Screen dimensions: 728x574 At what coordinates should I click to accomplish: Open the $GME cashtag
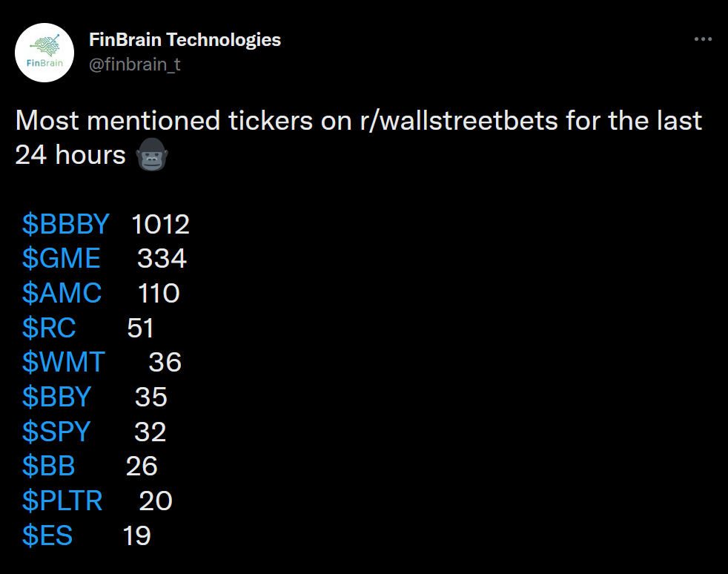tap(61, 258)
